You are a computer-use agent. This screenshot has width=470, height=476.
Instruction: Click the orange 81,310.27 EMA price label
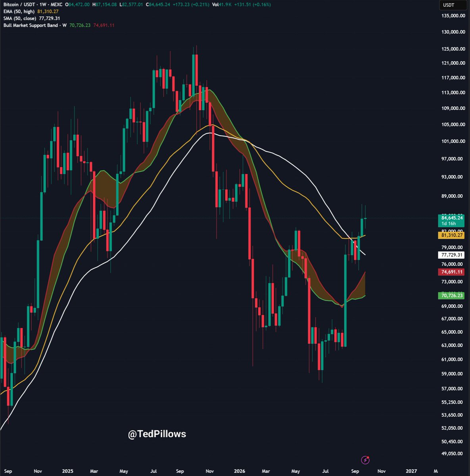pyautogui.click(x=452, y=235)
